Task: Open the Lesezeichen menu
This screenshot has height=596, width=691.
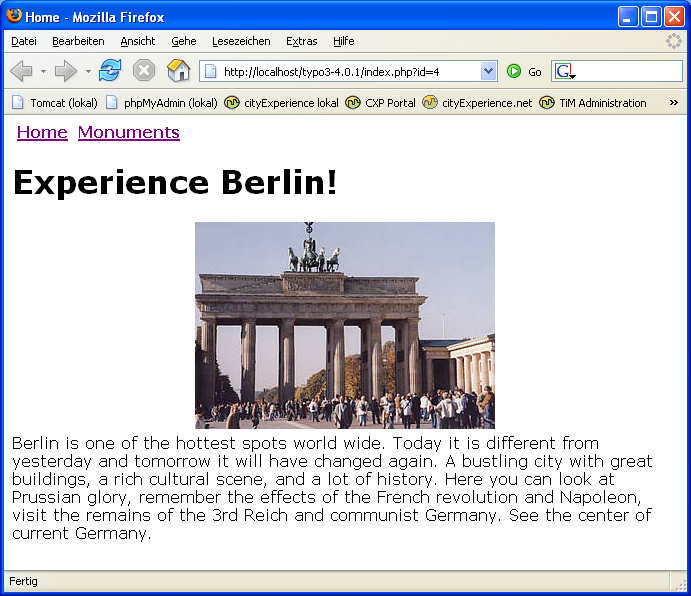Action: tap(241, 41)
